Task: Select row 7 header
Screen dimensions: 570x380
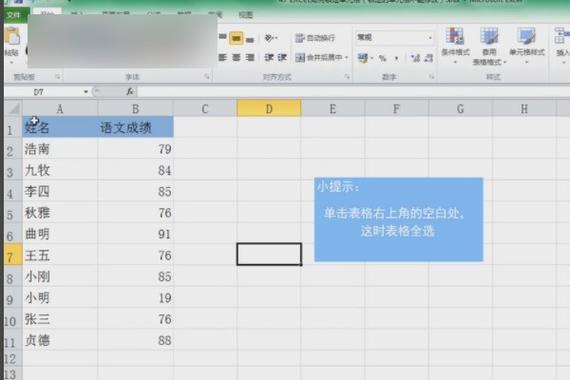Action: point(13,255)
